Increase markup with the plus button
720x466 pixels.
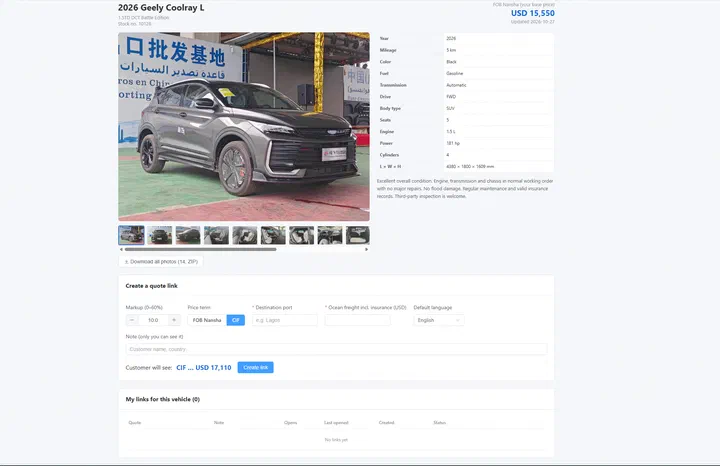click(x=174, y=320)
